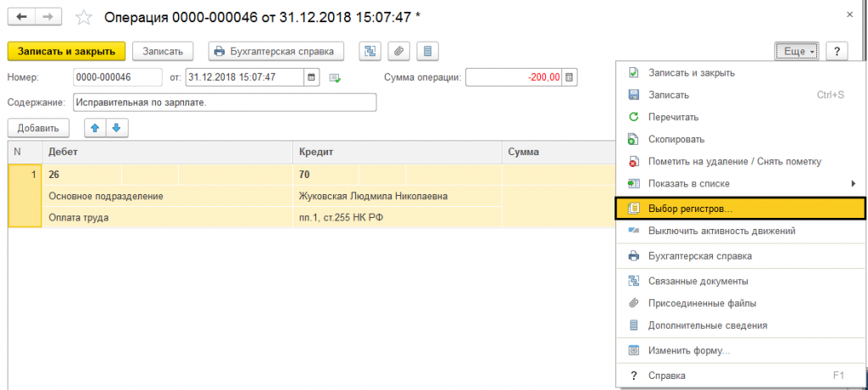Open calculator for operation sum field
The height and width of the screenshot is (390, 868).
[x=570, y=77]
